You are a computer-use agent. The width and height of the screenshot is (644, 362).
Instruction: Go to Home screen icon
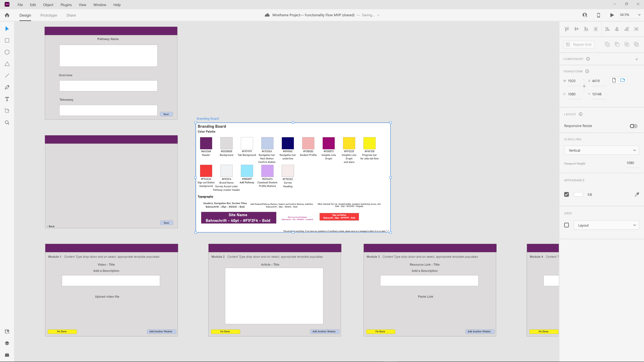[7, 15]
